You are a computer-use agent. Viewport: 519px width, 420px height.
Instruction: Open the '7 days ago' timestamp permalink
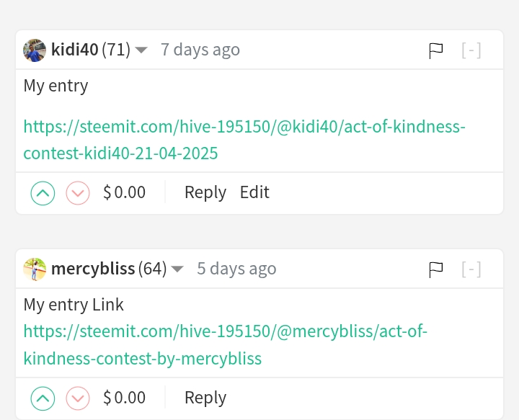click(200, 50)
